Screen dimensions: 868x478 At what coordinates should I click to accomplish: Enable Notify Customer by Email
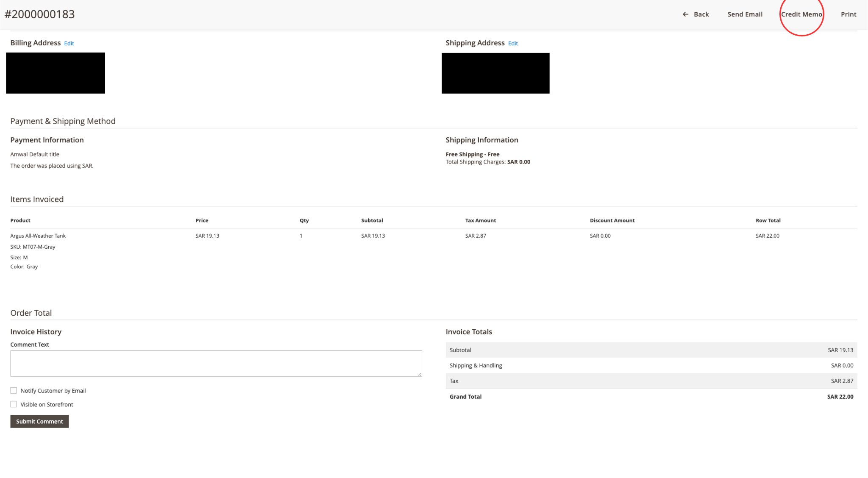[14, 390]
